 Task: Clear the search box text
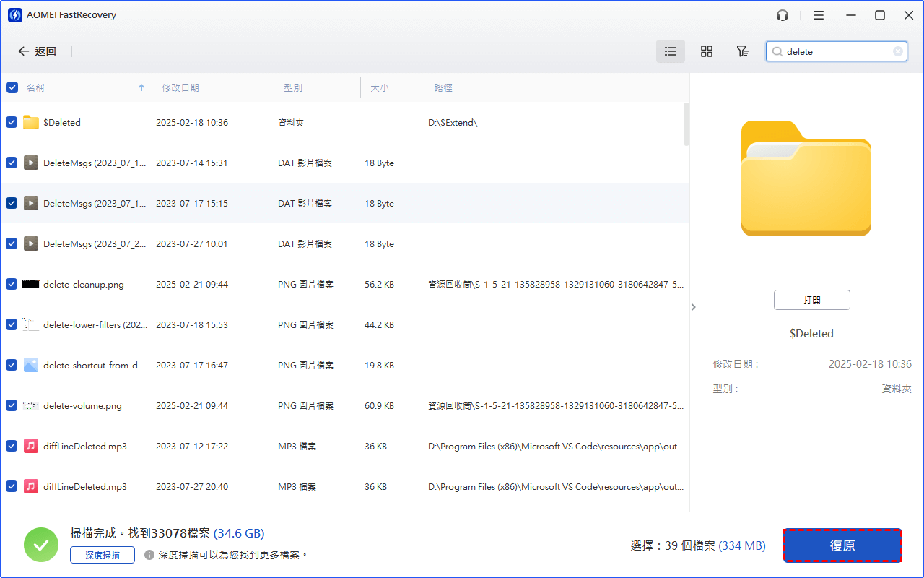click(898, 51)
